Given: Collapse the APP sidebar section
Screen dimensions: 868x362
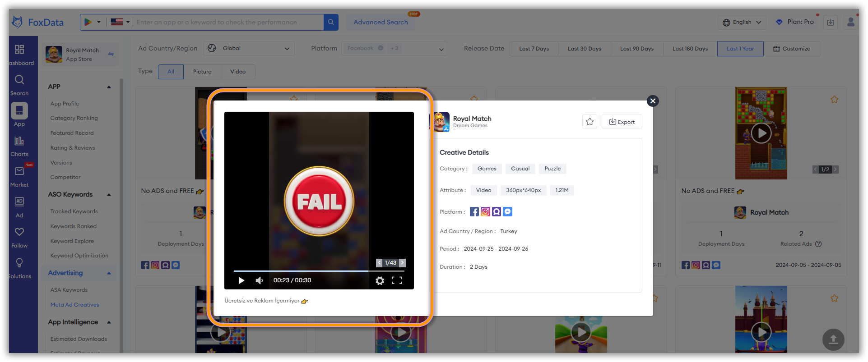Looking at the screenshot, I should click(x=109, y=87).
